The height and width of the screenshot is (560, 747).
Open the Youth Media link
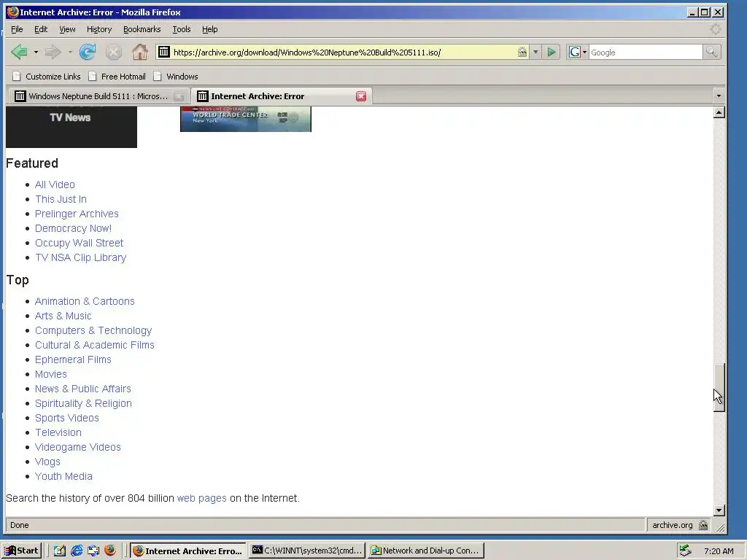[x=63, y=476]
